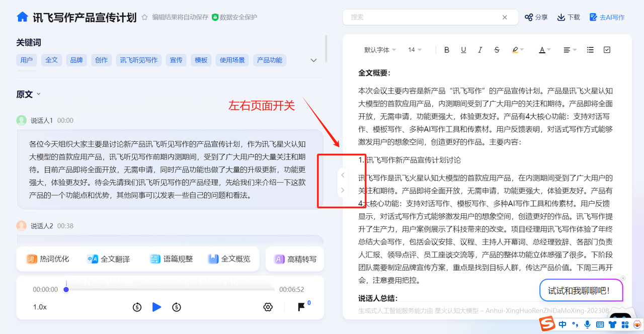Select the 模板 keyword tag
Image resolution: width=644 pixels, height=334 pixels.
click(201, 60)
